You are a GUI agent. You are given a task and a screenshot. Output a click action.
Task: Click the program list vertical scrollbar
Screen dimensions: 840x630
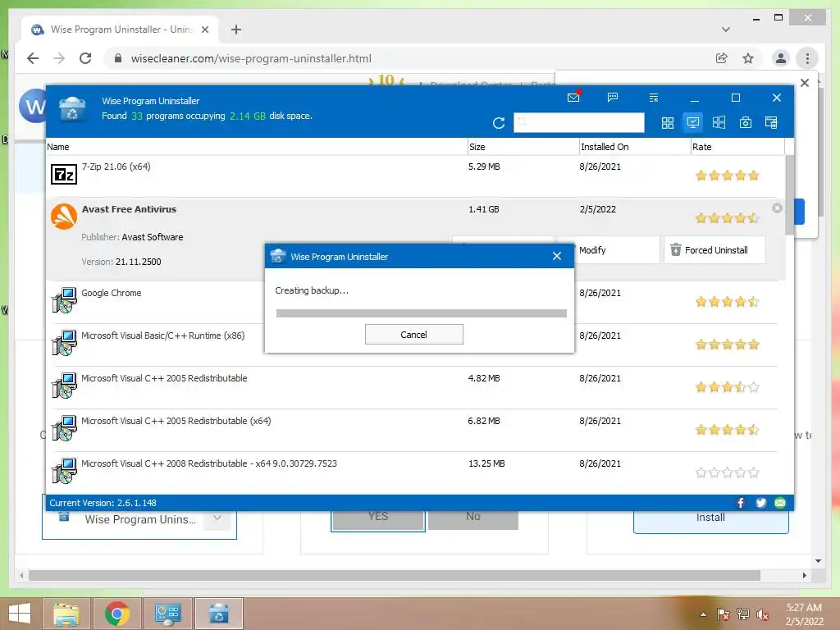pos(789,195)
